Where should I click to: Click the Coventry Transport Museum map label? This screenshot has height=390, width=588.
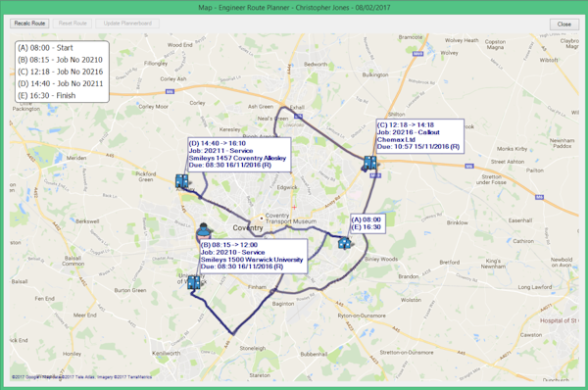291,219
